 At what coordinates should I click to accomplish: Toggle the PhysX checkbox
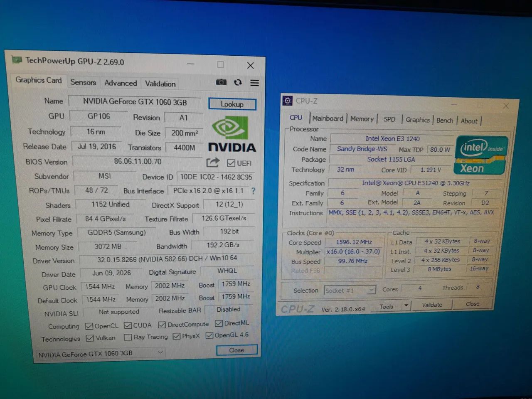click(177, 336)
